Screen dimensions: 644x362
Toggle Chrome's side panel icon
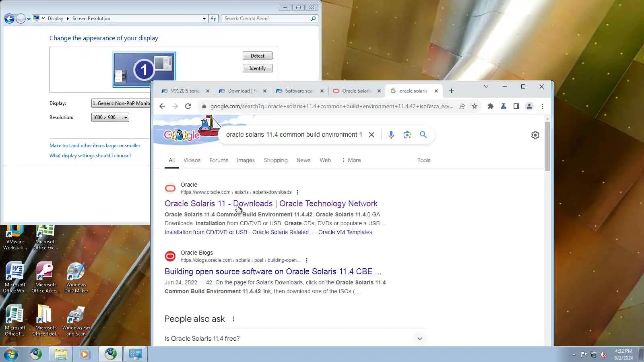tap(516, 106)
